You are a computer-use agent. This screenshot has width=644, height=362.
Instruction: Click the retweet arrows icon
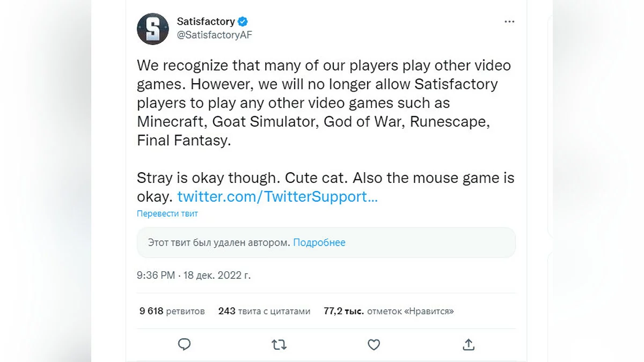point(279,344)
